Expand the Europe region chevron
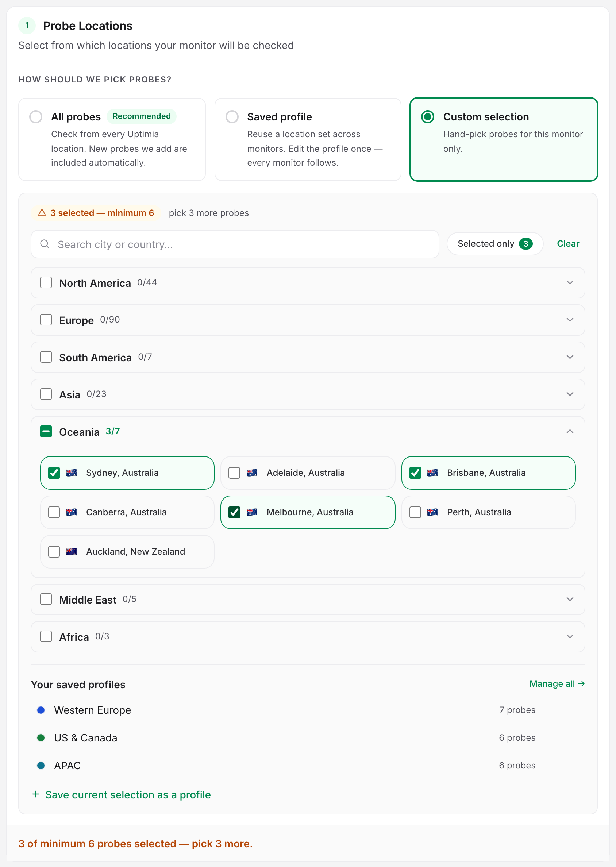The height and width of the screenshot is (867, 616). 569,320
